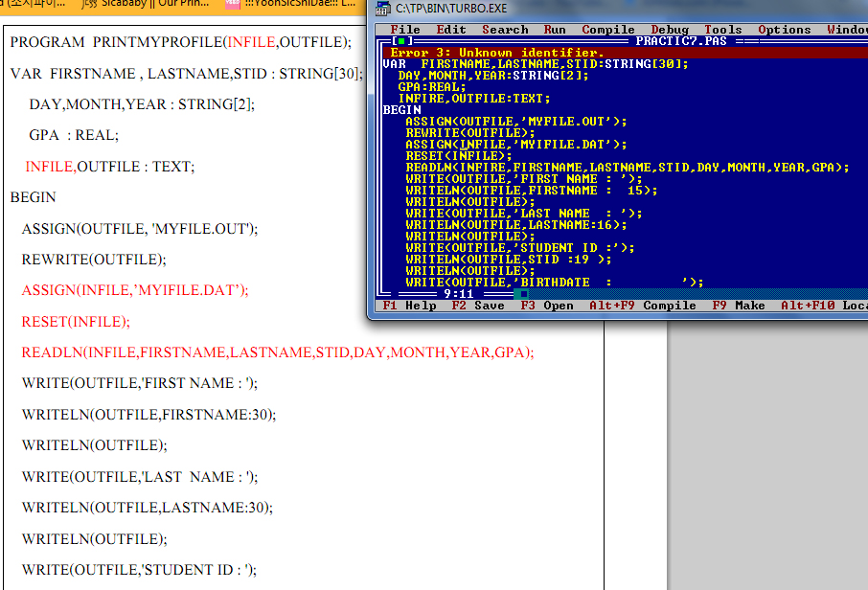Click the YoonSicShiDae tab favicon
The height and width of the screenshot is (590, 868).
pos(232,4)
